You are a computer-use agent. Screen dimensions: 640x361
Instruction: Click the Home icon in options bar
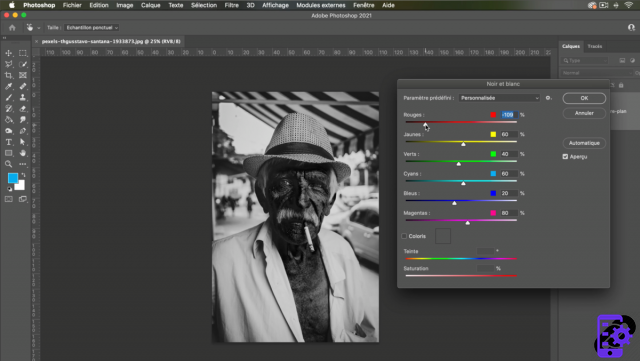pyautogui.click(x=12, y=28)
